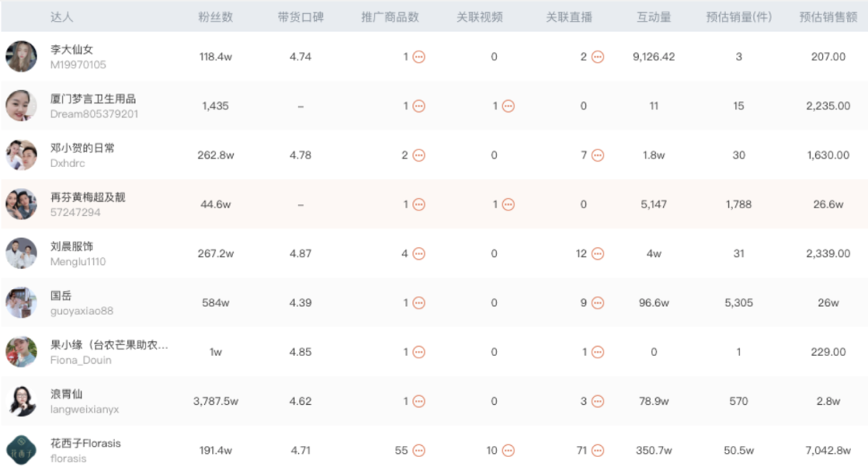Select the Fiona_Douin account ID text

coord(81,360)
